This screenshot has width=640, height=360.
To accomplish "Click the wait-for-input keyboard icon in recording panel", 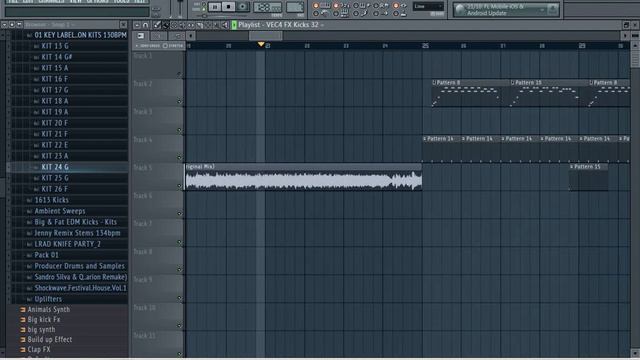I will pos(344,13).
